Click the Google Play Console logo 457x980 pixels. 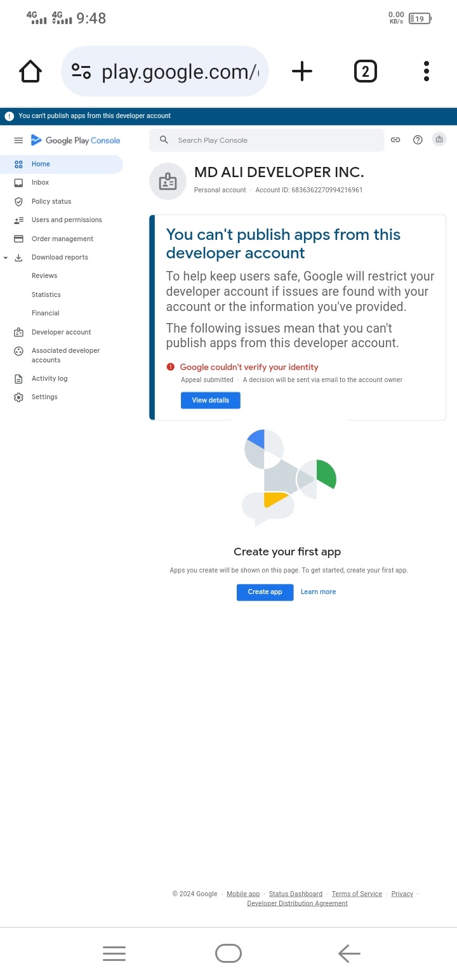[76, 140]
